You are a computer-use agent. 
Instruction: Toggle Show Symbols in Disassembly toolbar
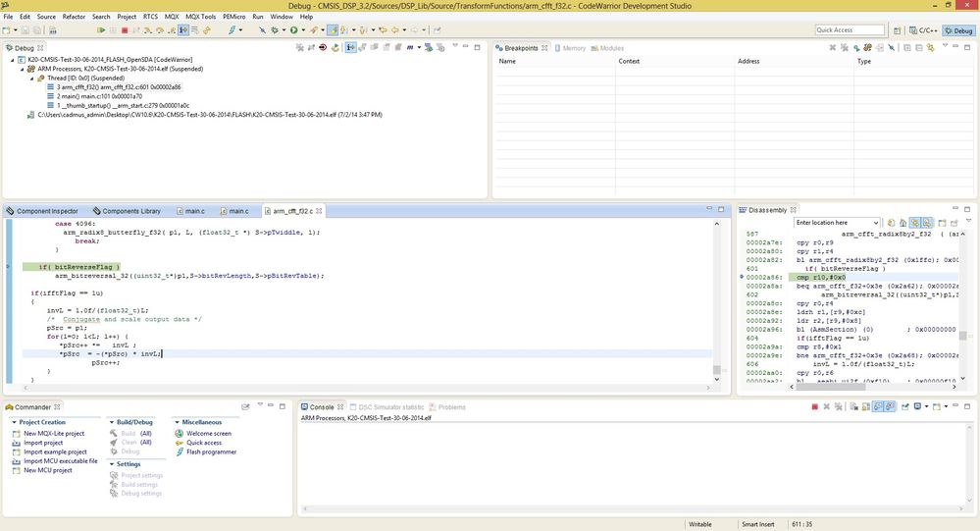click(927, 223)
